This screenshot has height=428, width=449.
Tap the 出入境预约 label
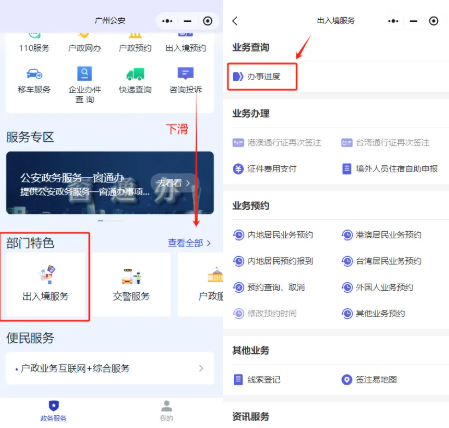pos(186,48)
